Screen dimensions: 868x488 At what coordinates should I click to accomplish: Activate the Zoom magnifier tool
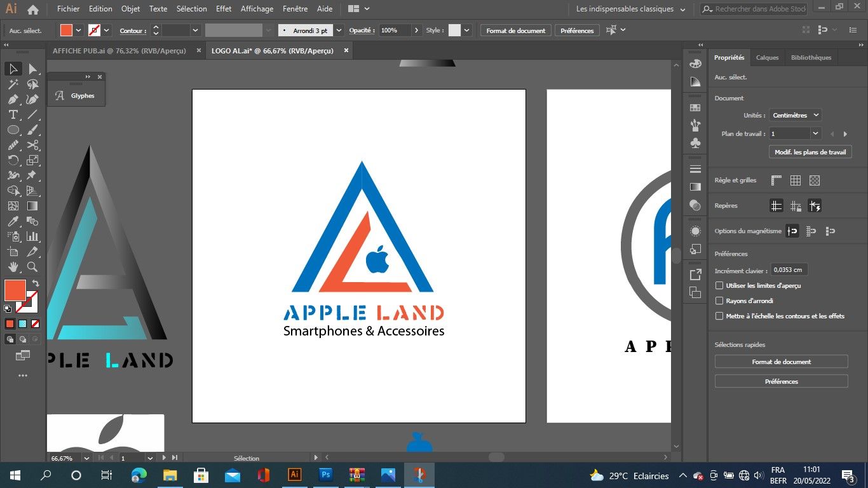click(32, 267)
